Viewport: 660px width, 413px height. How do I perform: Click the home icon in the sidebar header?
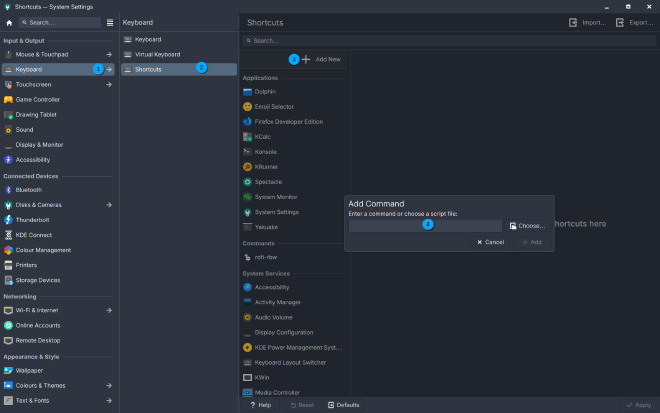(x=9, y=22)
